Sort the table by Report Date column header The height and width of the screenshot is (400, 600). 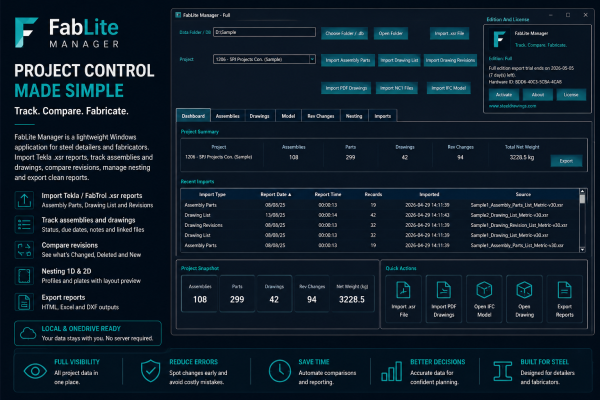pos(276,194)
